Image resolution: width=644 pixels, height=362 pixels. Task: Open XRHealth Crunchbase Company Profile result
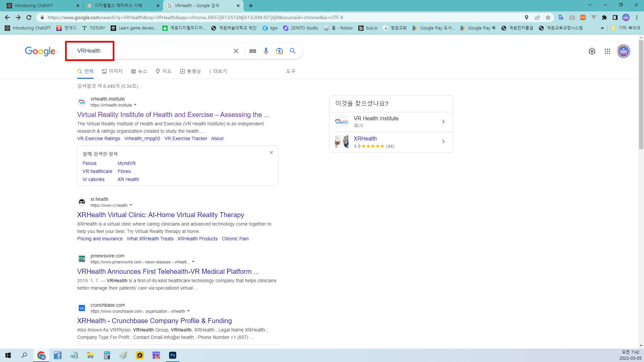[154, 321]
